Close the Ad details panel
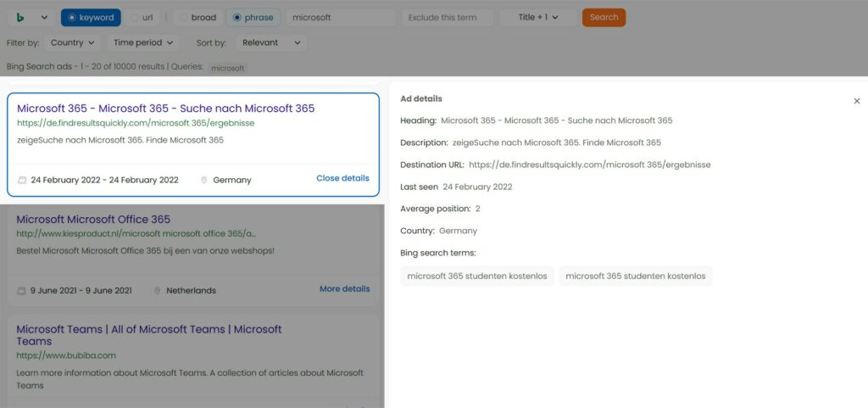 pos(857,101)
